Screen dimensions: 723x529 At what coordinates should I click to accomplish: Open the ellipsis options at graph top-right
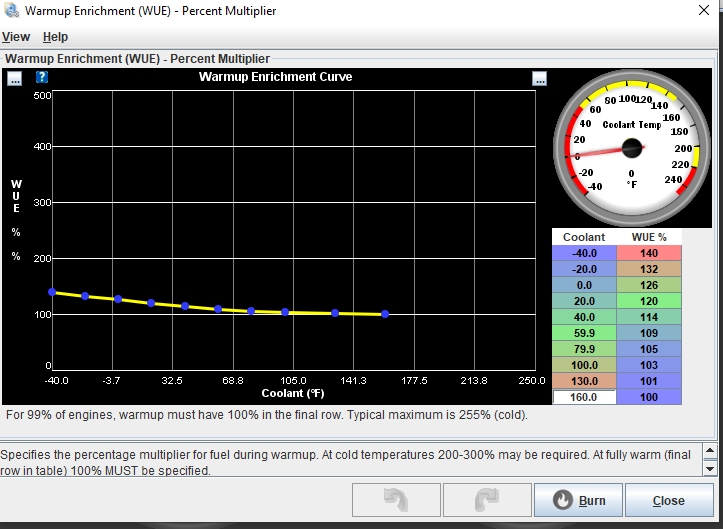[x=540, y=78]
